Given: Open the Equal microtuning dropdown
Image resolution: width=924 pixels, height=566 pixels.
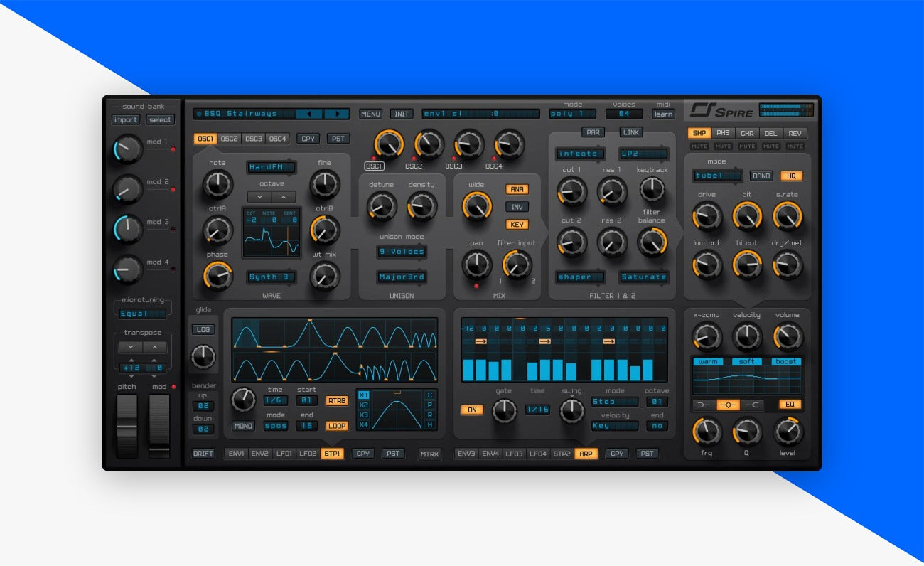Looking at the screenshot, I should (x=142, y=314).
